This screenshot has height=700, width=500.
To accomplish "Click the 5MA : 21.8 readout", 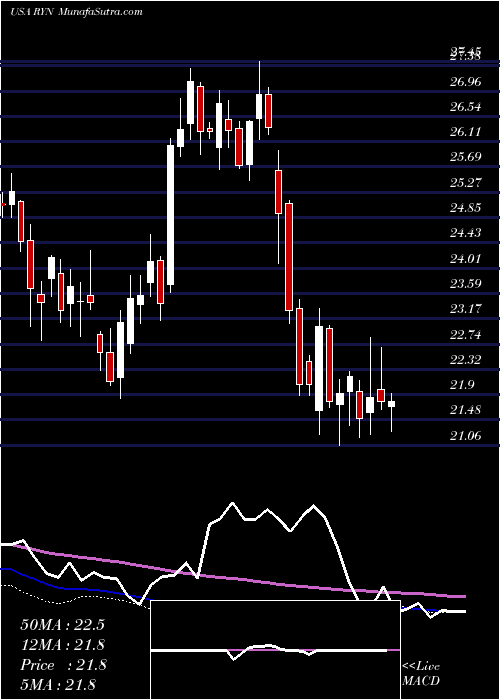I will pyautogui.click(x=58, y=684).
